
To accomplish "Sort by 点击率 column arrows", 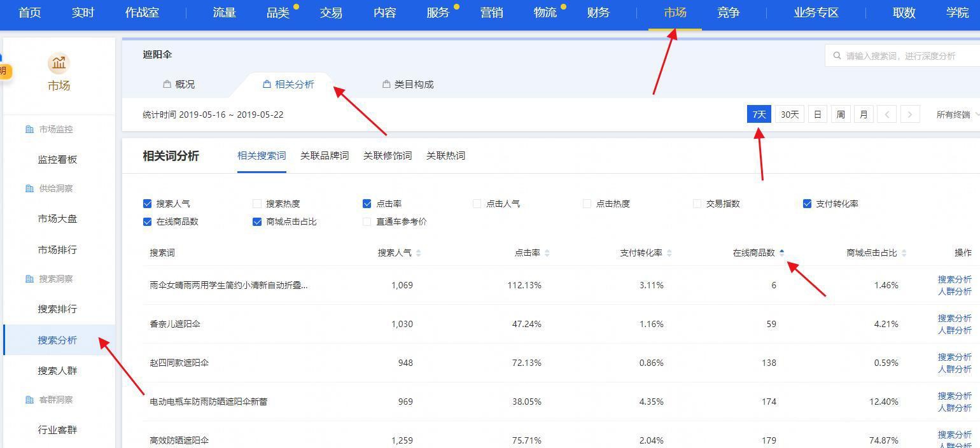I will pos(547,253).
